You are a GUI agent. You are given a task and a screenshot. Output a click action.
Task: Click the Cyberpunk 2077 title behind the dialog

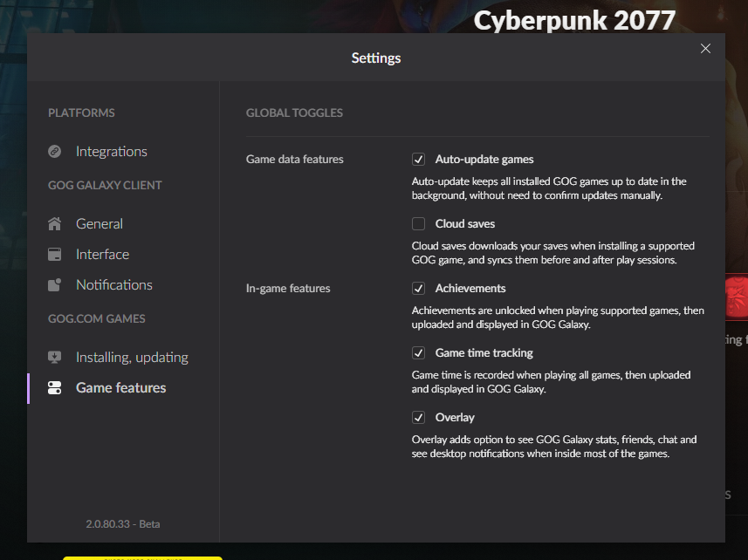click(574, 21)
